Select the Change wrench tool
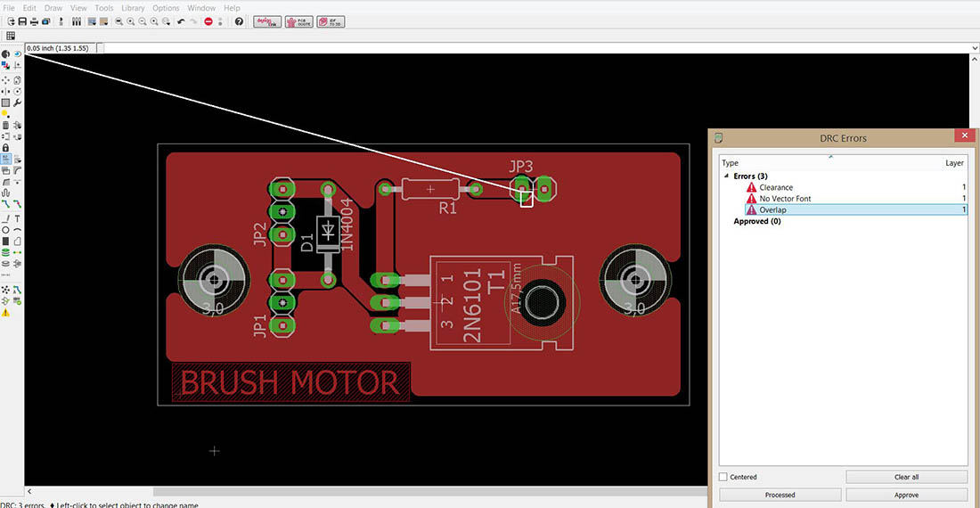The height and width of the screenshot is (508, 980). [x=18, y=102]
